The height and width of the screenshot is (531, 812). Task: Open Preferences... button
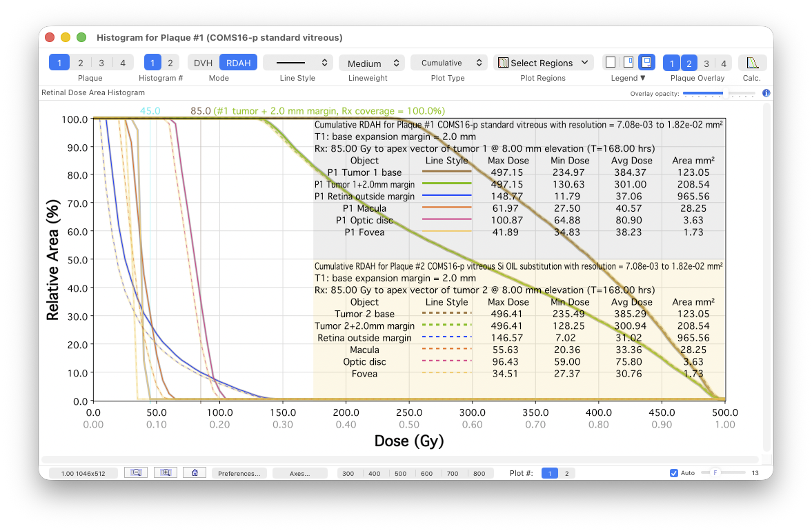click(x=239, y=474)
